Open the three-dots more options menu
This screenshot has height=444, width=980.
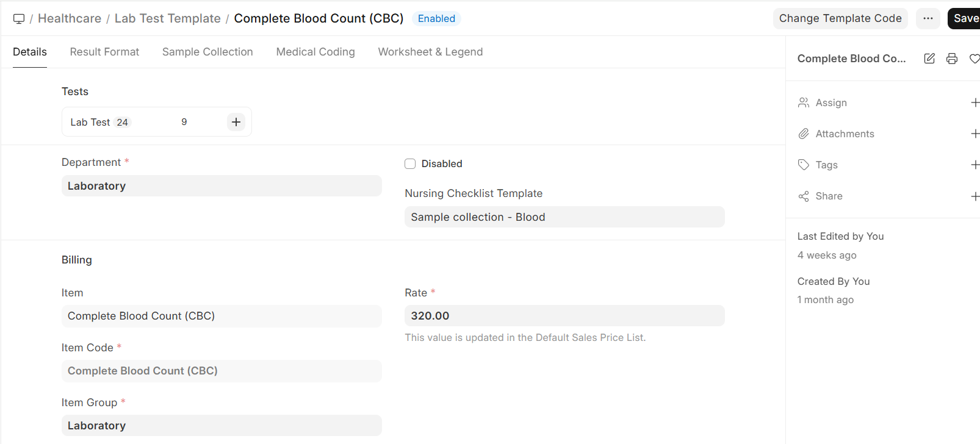[x=928, y=18]
